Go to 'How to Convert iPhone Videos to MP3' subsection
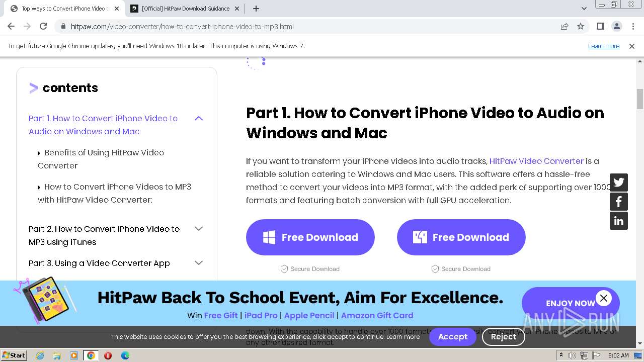The width and height of the screenshot is (644, 362). pyautogui.click(x=114, y=194)
